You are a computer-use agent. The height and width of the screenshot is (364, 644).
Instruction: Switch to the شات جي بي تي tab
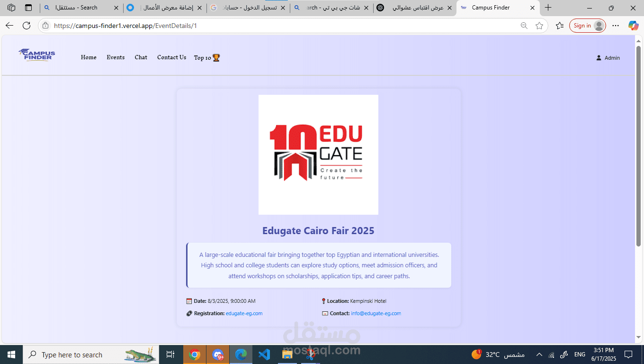pyautogui.click(x=331, y=8)
